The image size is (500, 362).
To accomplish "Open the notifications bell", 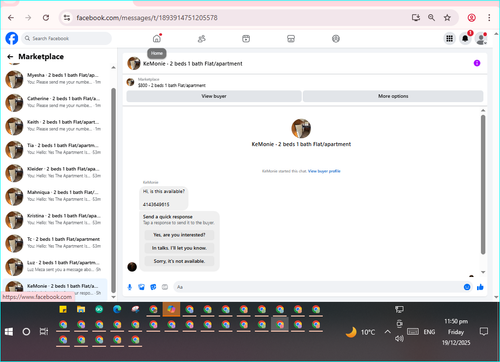I will click(x=465, y=39).
